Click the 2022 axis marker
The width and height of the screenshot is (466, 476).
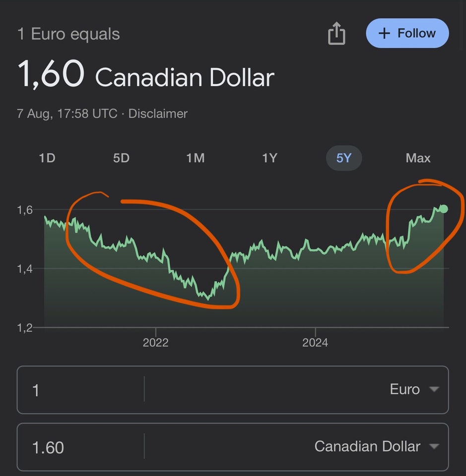155,343
